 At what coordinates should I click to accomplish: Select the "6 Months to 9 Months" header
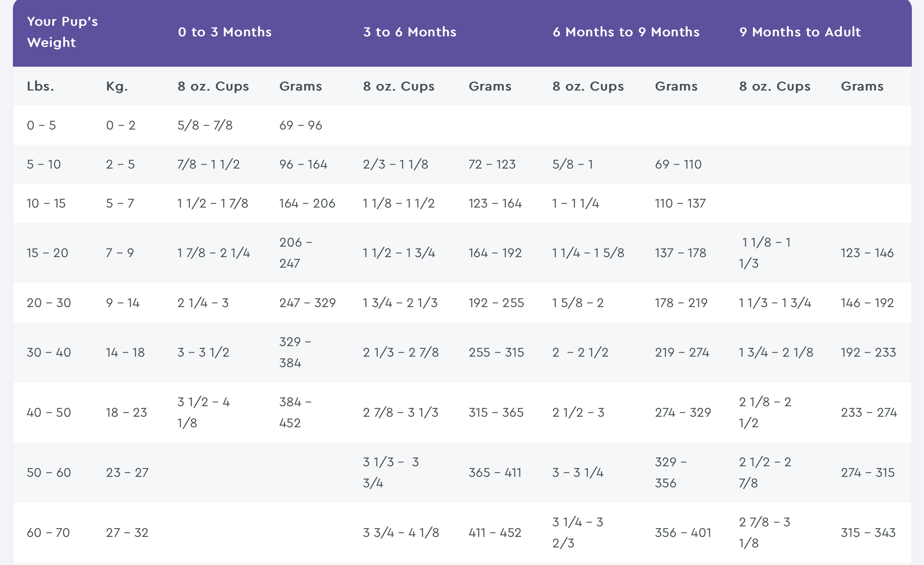coord(626,32)
